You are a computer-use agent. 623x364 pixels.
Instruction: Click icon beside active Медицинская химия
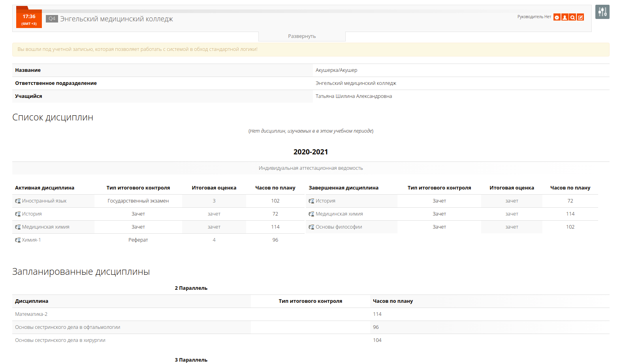pos(18,227)
